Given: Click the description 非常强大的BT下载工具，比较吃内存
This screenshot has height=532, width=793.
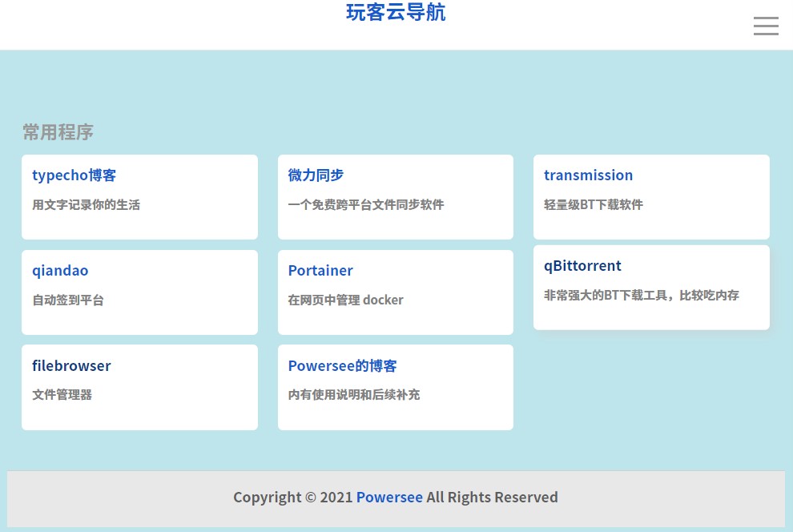Looking at the screenshot, I should coord(642,296).
